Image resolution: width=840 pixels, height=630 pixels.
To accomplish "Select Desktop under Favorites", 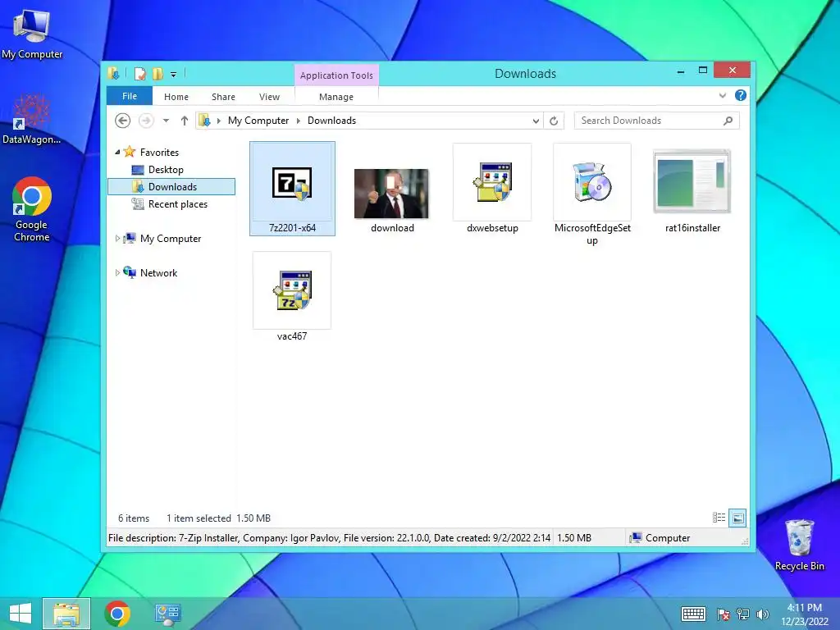I will pyautogui.click(x=166, y=170).
